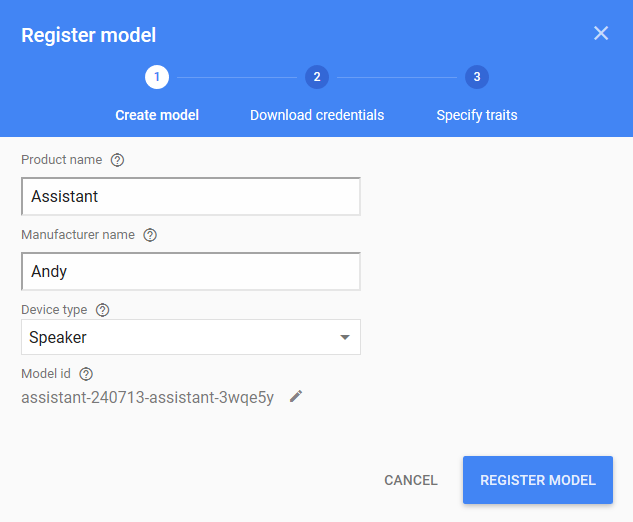
Task: Jump to step 3 circle in stepper
Action: click(x=477, y=77)
